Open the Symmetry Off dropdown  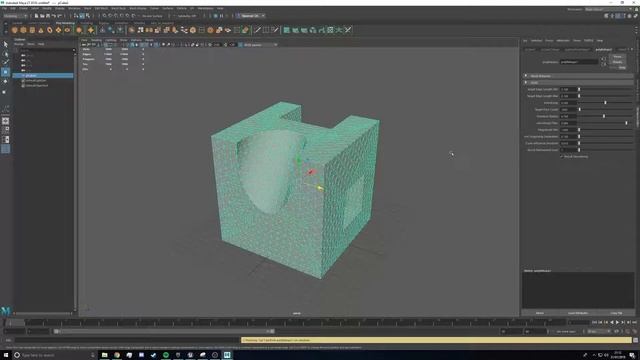(x=187, y=16)
